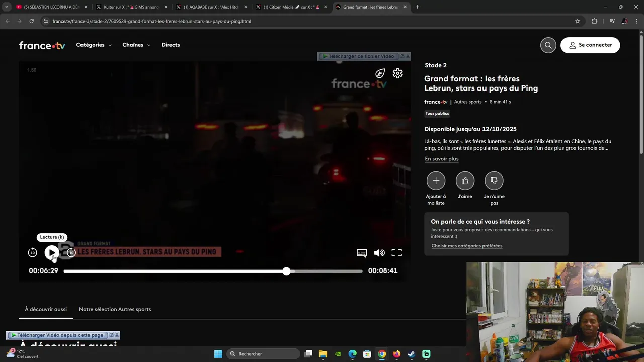644x362 pixels.
Task: Dislike the video with Je n'aime pas
Action: pyautogui.click(x=494, y=180)
